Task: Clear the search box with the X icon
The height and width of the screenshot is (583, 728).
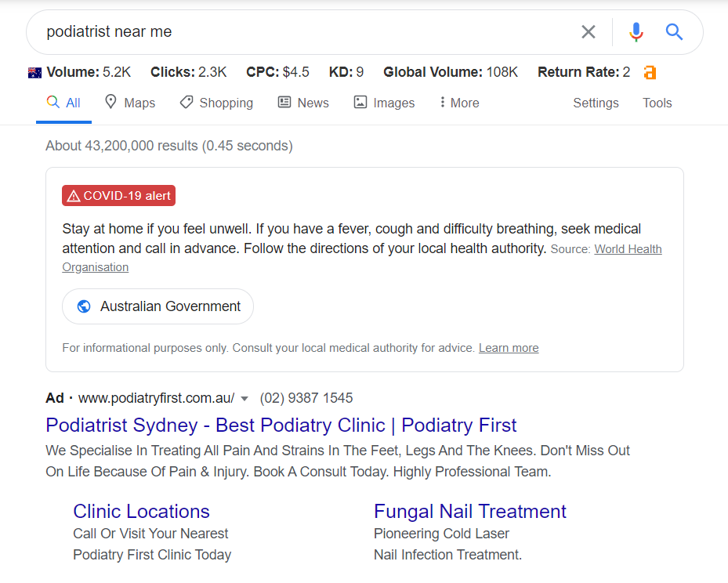Action: (x=588, y=32)
